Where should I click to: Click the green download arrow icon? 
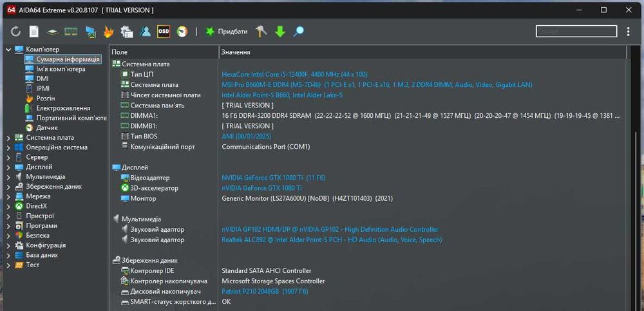coord(279,32)
